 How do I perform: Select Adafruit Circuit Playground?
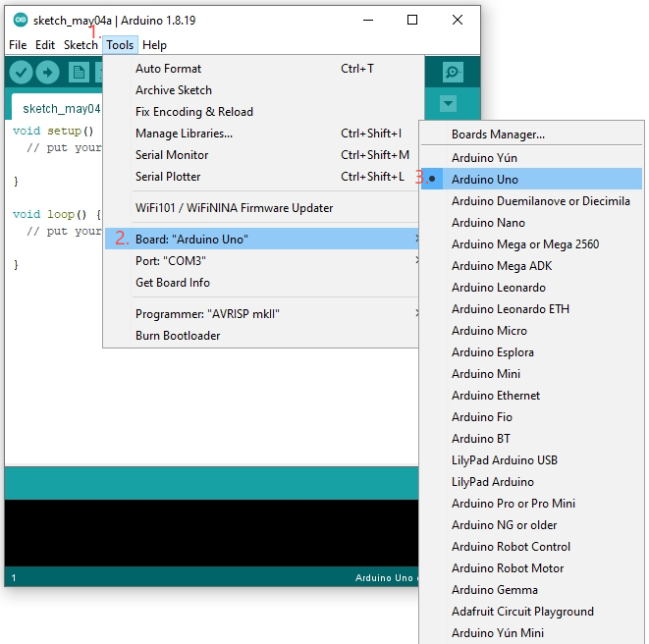point(531,611)
